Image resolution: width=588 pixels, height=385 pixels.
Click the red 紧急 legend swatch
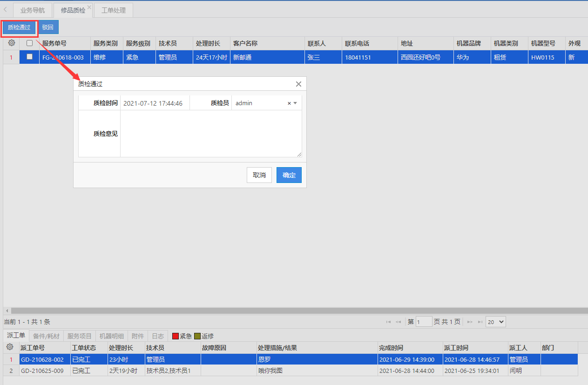pos(176,336)
